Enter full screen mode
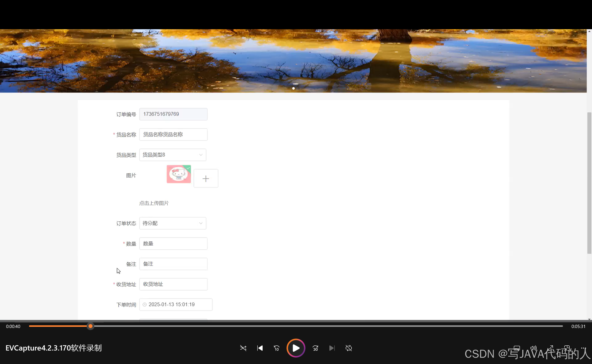592x364 pixels. click(550, 348)
